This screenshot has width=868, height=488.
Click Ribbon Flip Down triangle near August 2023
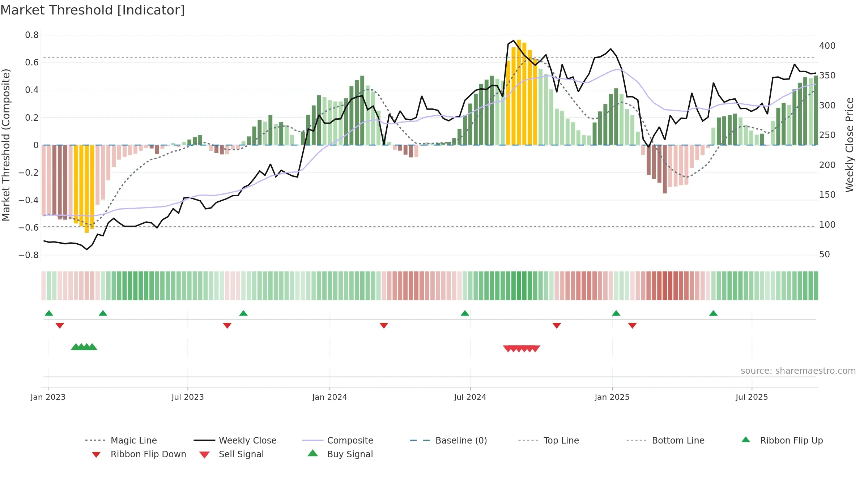pyautogui.click(x=227, y=326)
